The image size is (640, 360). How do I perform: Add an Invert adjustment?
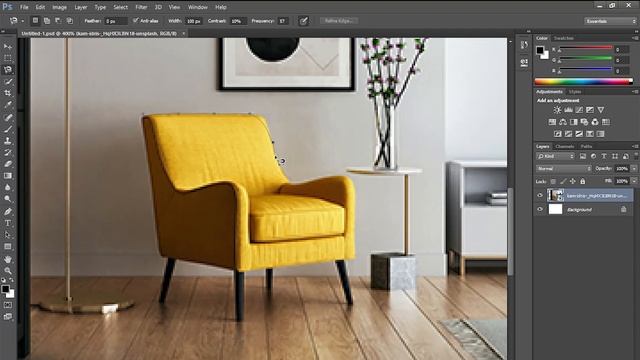(558, 134)
